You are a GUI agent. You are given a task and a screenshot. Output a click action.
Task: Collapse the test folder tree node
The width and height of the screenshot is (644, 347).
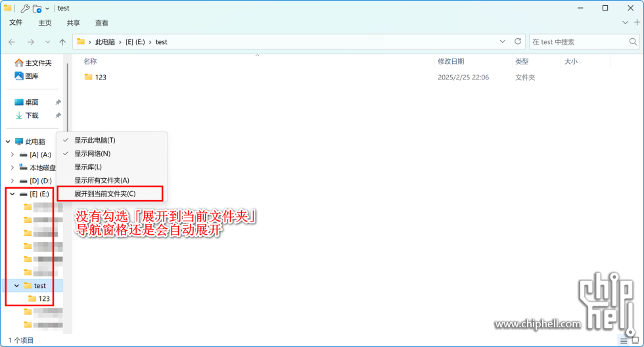click(x=17, y=285)
